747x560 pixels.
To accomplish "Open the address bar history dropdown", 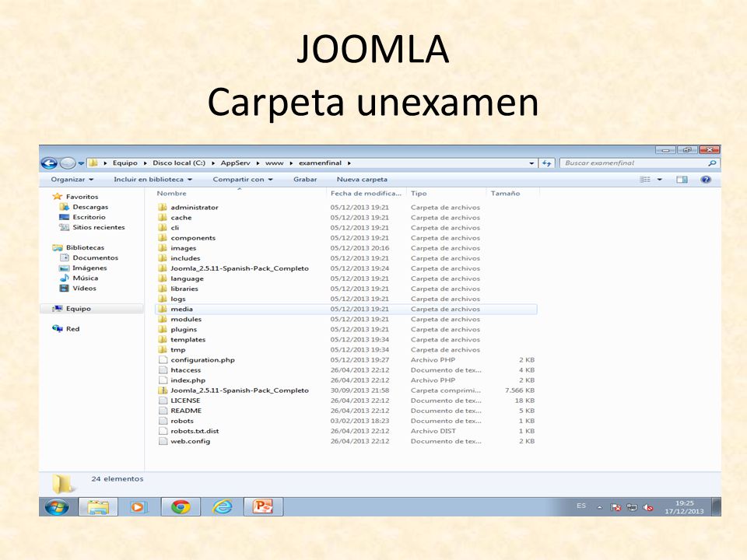I will coord(531,163).
